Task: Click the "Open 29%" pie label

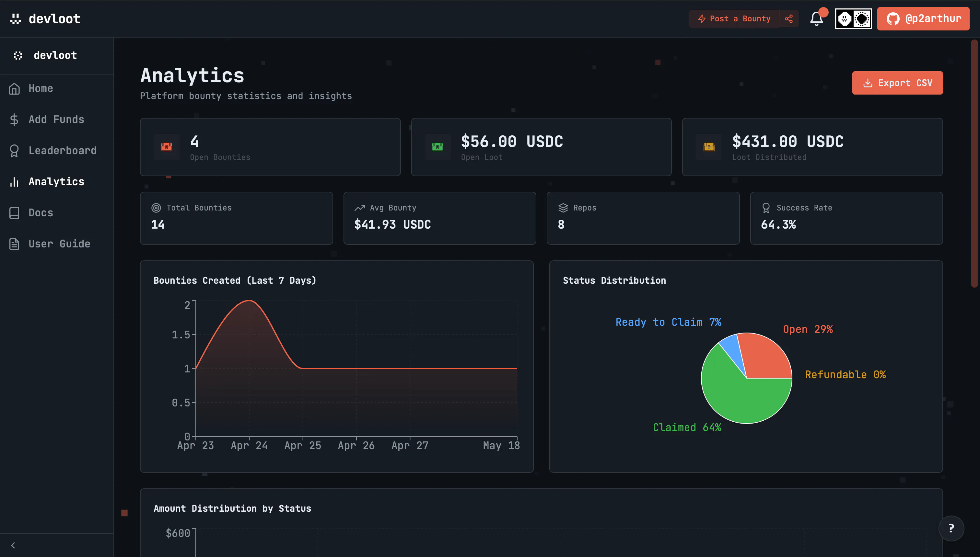Action: click(808, 329)
